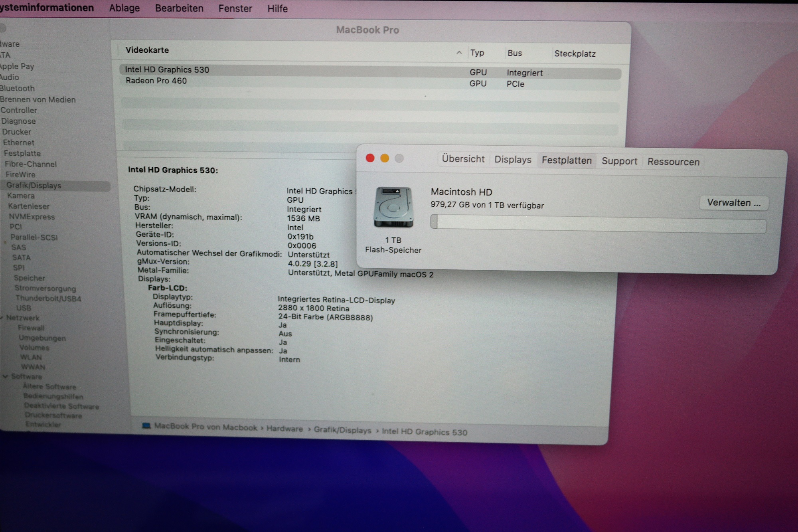Select the Radeon Pro 460 row

tap(156, 81)
